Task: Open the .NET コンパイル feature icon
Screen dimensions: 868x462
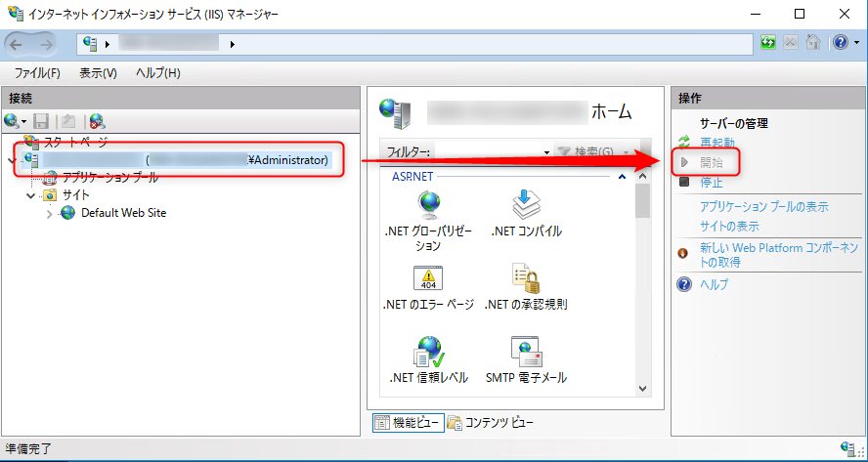Action: click(x=526, y=206)
